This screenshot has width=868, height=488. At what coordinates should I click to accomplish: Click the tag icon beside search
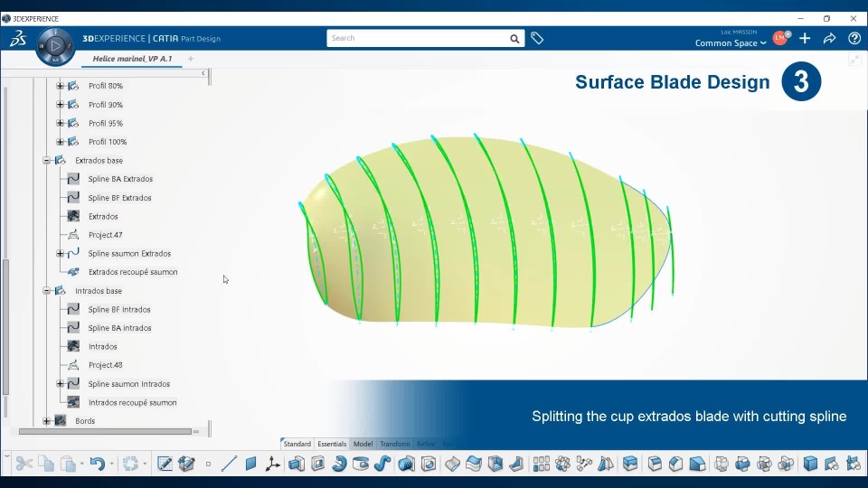click(x=537, y=38)
